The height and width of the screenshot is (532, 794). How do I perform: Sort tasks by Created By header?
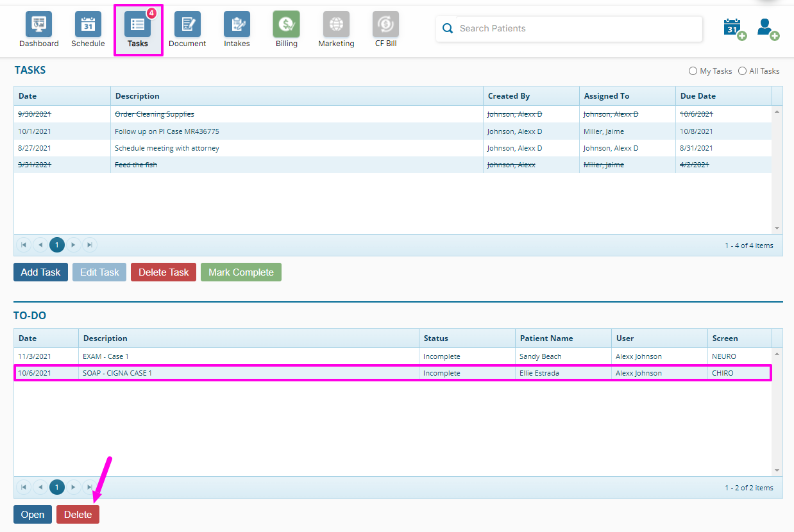[531, 96]
